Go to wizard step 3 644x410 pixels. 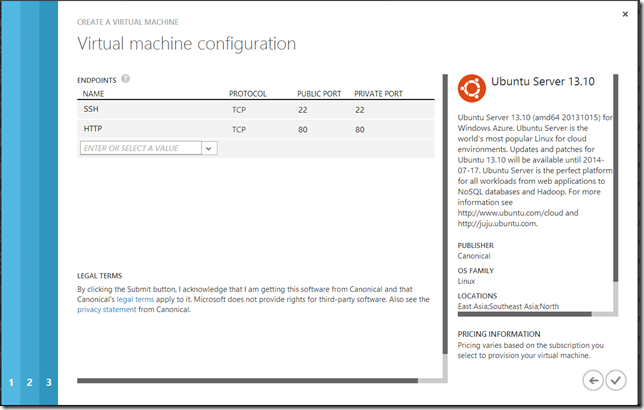click(x=48, y=382)
